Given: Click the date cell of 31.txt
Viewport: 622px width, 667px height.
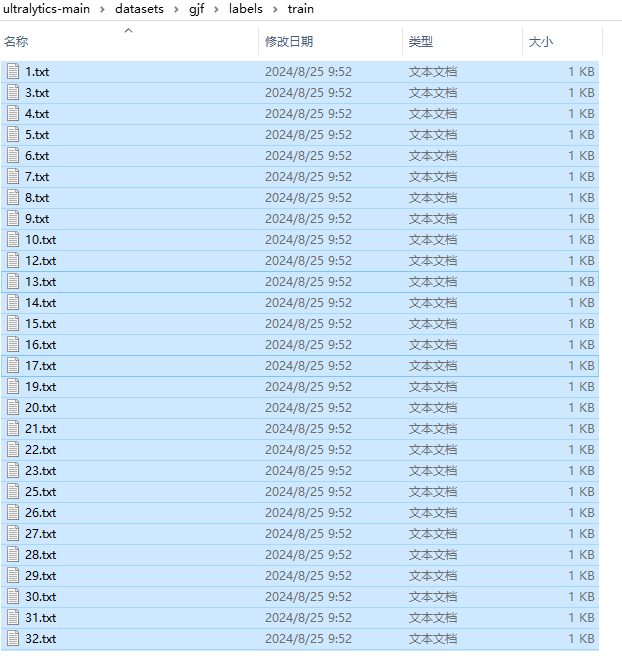Looking at the screenshot, I should [308, 618].
